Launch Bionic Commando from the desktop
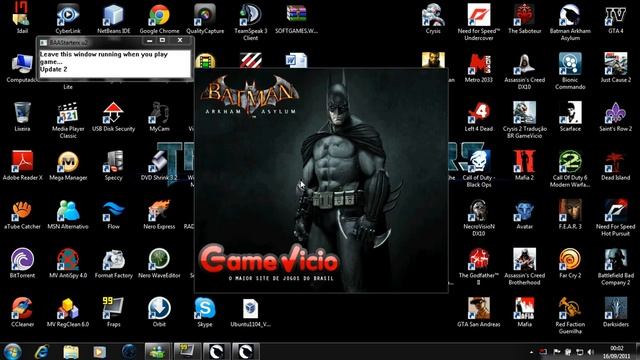Viewport: 640px width, 360px height. (570, 65)
